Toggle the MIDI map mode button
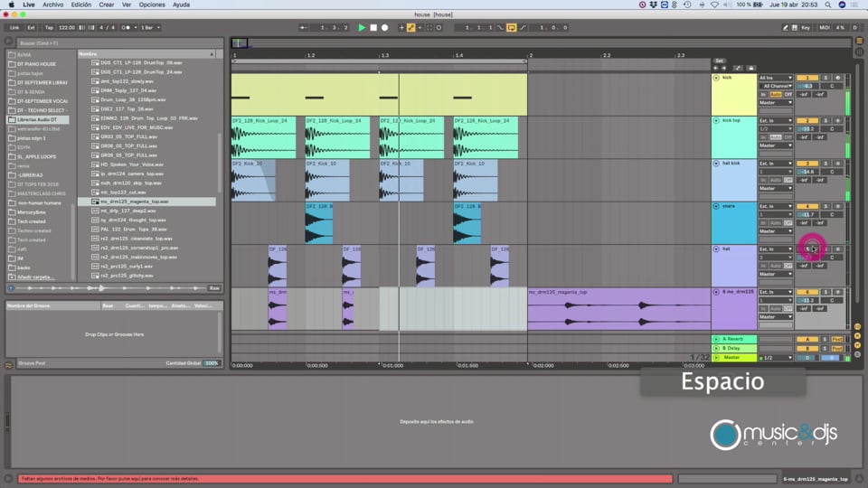Viewport: 868px width, 488px height. (825, 27)
